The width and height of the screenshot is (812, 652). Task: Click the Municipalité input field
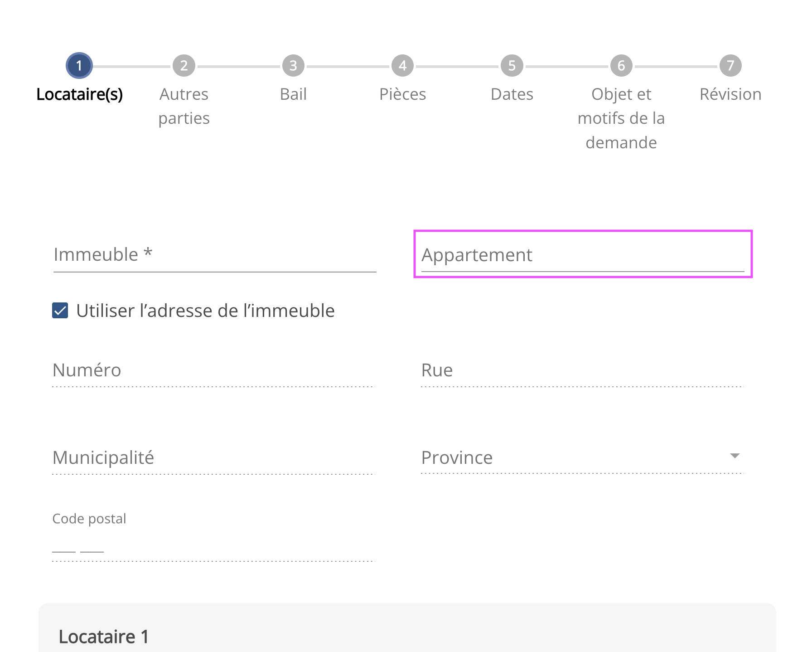214,458
